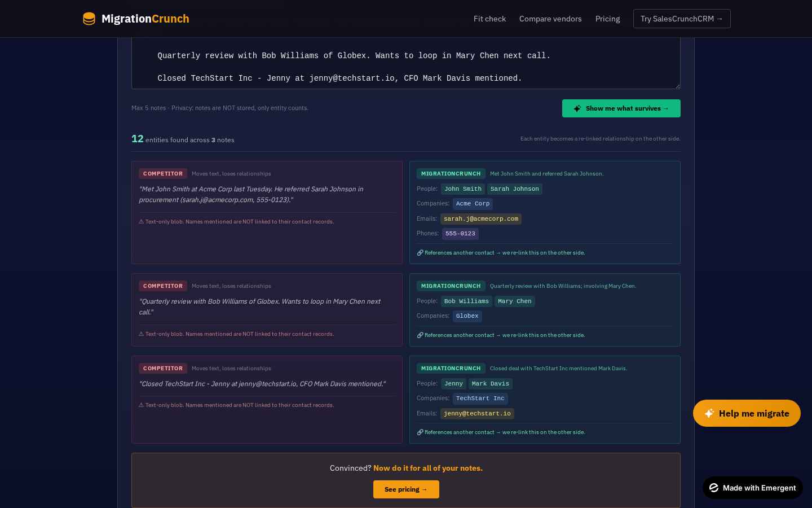This screenshot has height=508, width=812.
Task: Select the Sarah Johnson person tag
Action: point(514,189)
